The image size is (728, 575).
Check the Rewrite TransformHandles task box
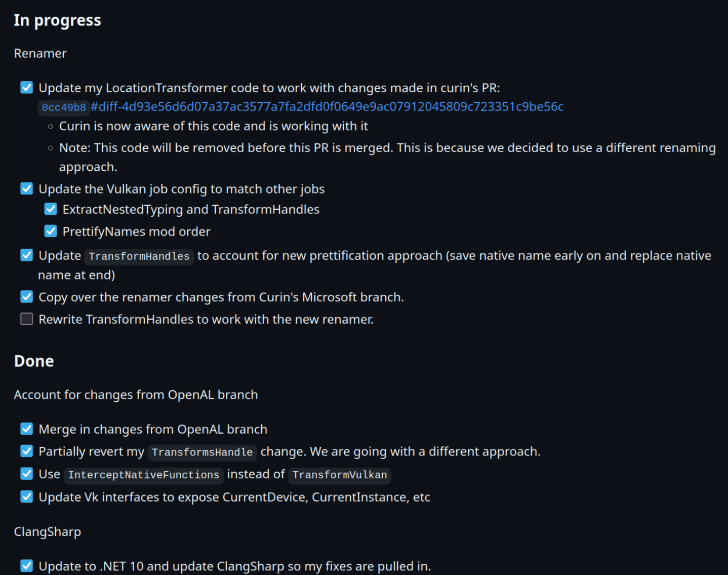pos(27,319)
